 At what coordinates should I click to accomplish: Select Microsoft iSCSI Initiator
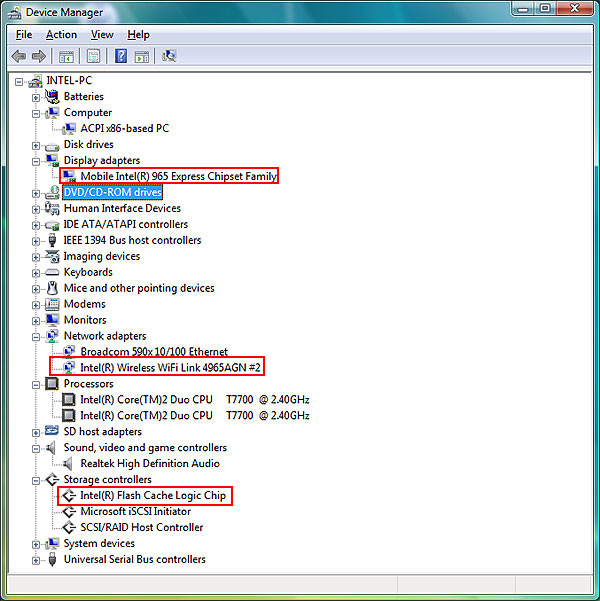[x=135, y=512]
